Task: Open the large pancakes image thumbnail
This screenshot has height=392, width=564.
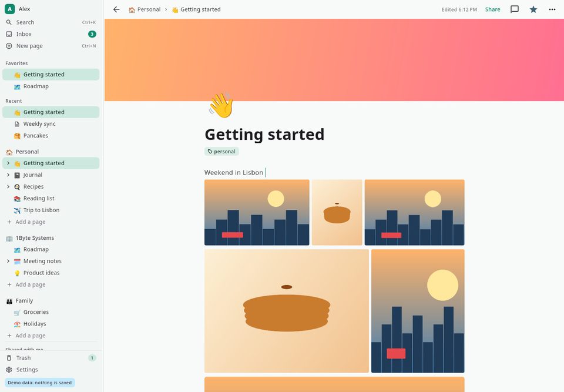Action: pyautogui.click(x=287, y=311)
